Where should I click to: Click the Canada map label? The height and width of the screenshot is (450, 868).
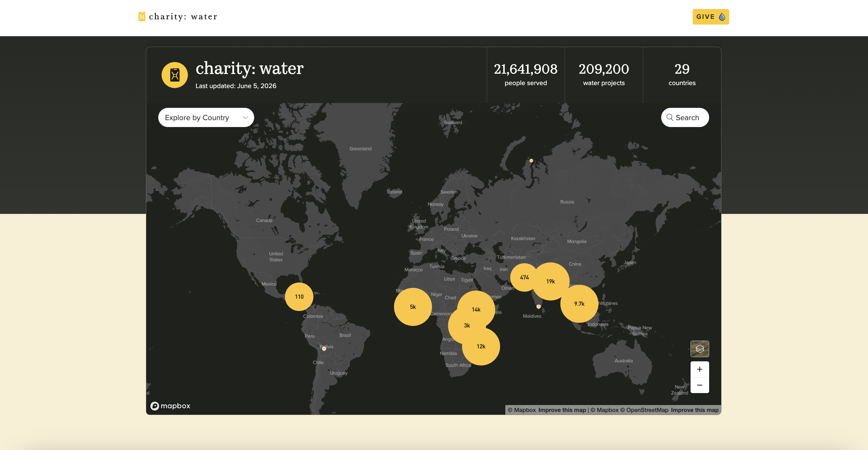point(264,220)
